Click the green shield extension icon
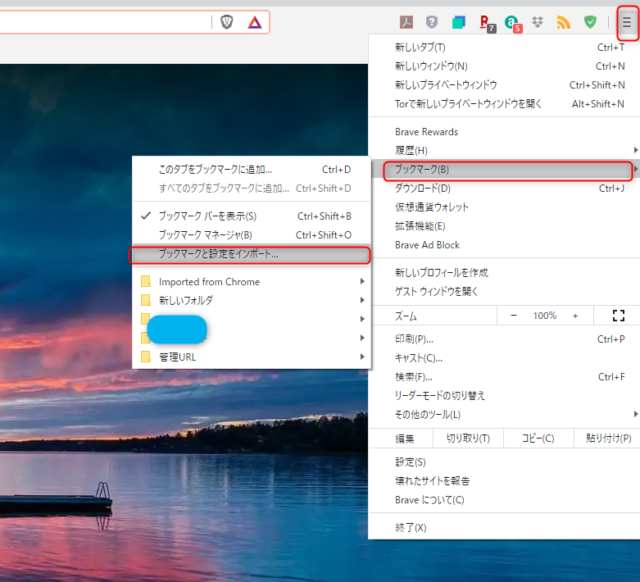 [591, 22]
